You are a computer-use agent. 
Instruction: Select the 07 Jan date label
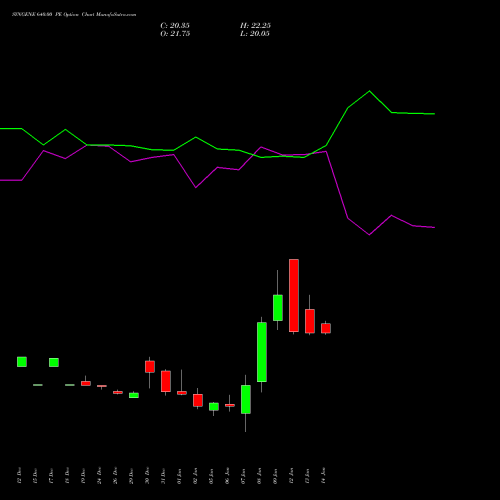[x=243, y=476]
